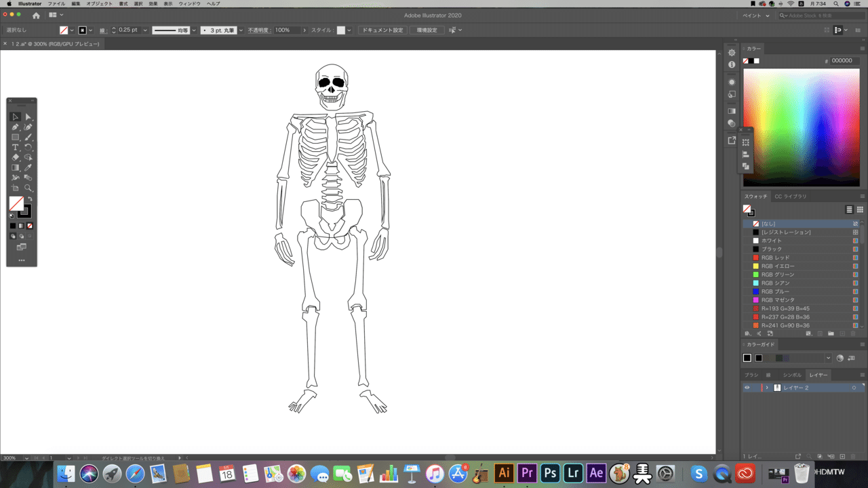Open stroke weight 0.25 pt dropdown
868x488 pixels.
click(145, 30)
